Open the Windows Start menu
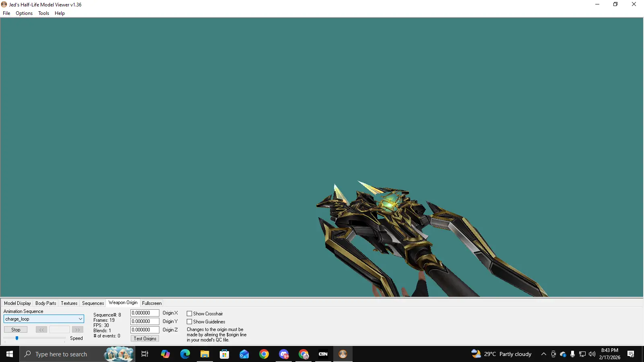Viewport: 644px width, 362px height. pos(10,354)
